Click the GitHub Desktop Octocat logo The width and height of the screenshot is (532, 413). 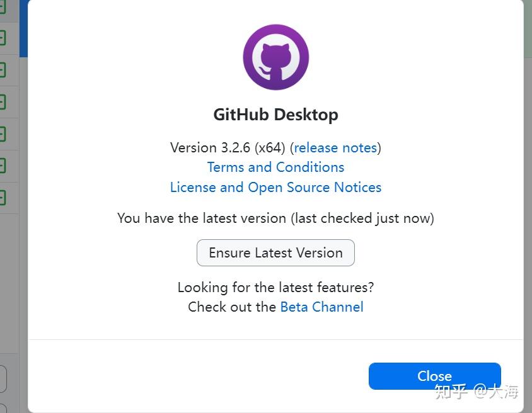tap(275, 57)
